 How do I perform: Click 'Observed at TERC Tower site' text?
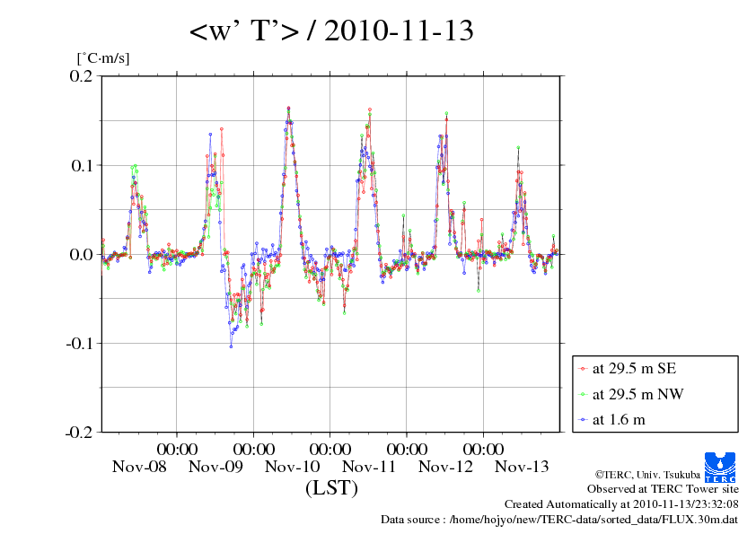[663, 489]
